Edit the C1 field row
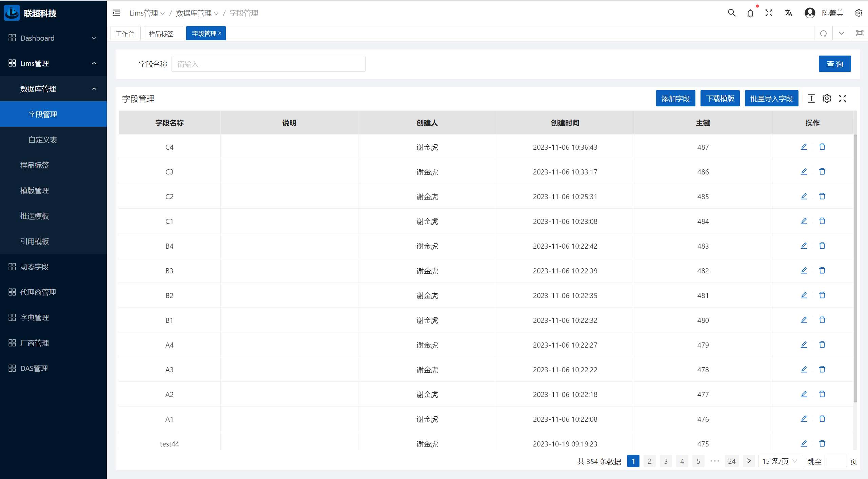This screenshot has width=868, height=479. (804, 221)
